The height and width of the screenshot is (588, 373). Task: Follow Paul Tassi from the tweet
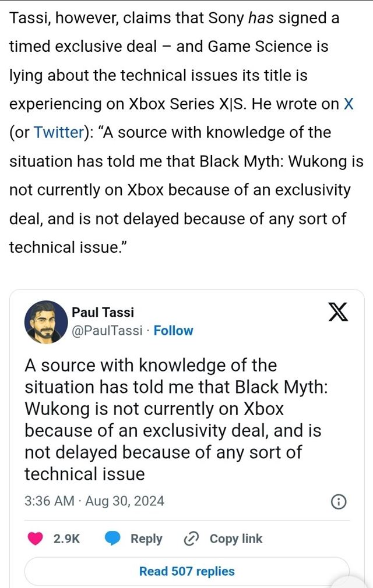point(173,331)
